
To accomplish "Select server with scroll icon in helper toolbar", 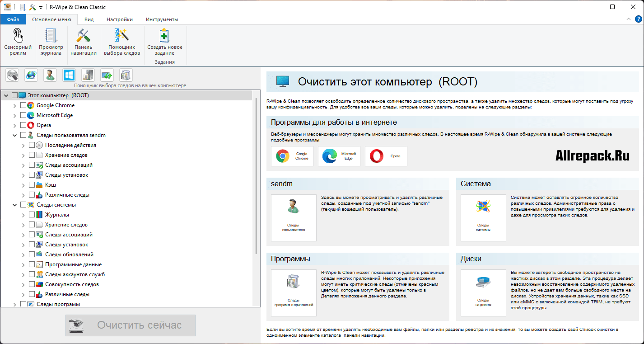I will [88, 75].
